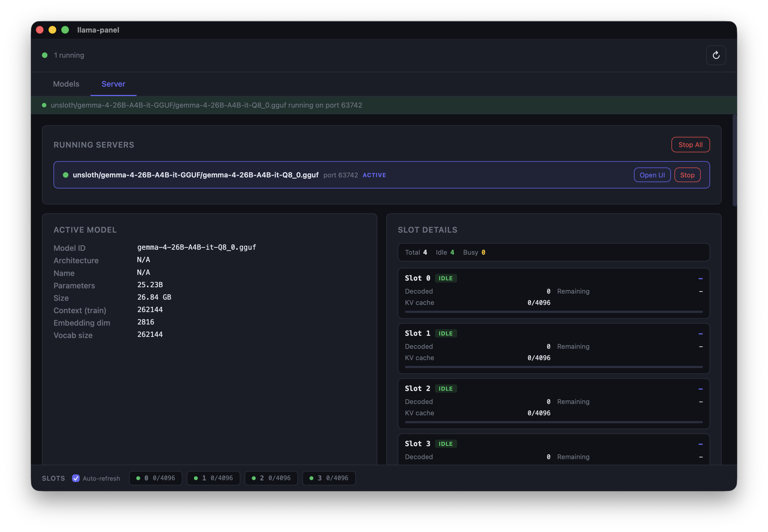Click the Slot 1 IDLE badge
Viewport: 768px width, 532px height.
(x=446, y=333)
